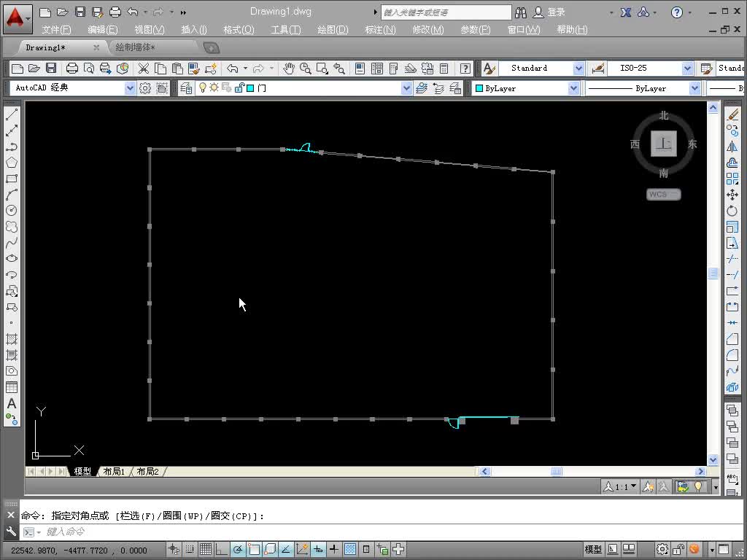
Task: Expand the undo history dropdown arrow
Action: [x=245, y=69]
